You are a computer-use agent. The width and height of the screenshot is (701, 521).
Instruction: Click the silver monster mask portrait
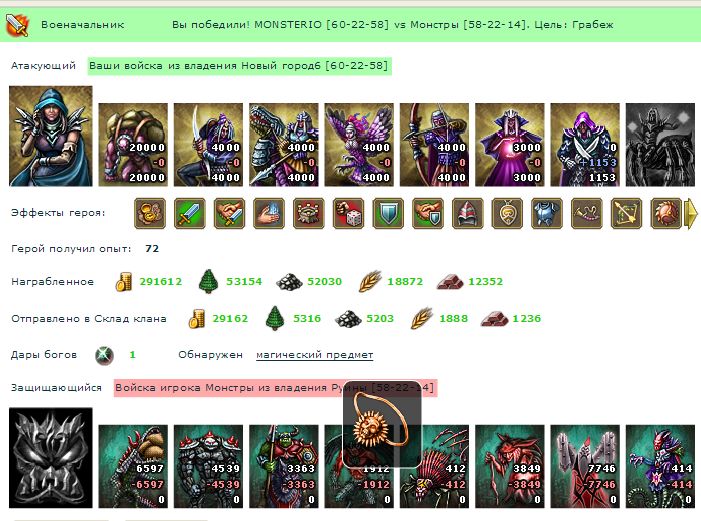tap(51, 457)
